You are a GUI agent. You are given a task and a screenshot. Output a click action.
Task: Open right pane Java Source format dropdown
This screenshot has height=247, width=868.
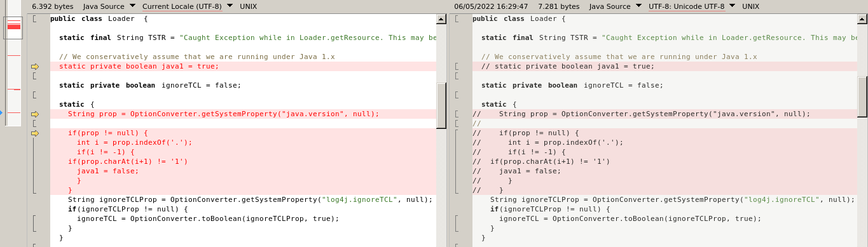(616, 6)
